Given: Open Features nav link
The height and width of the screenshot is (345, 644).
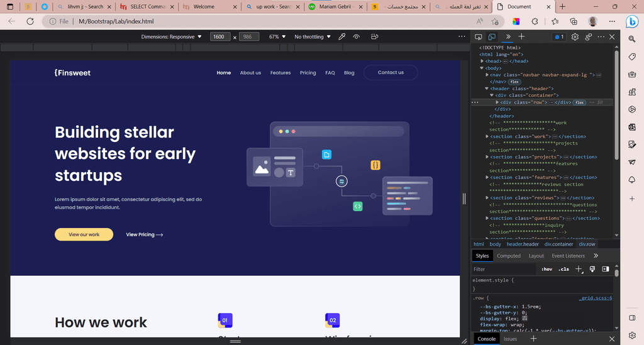Looking at the screenshot, I should point(280,73).
